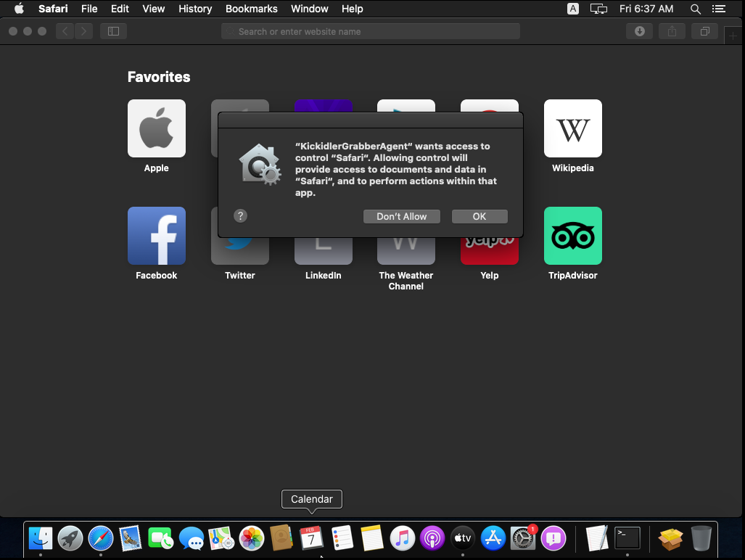Open Contacts from the Dock
The height and width of the screenshot is (560, 745).
click(x=281, y=539)
